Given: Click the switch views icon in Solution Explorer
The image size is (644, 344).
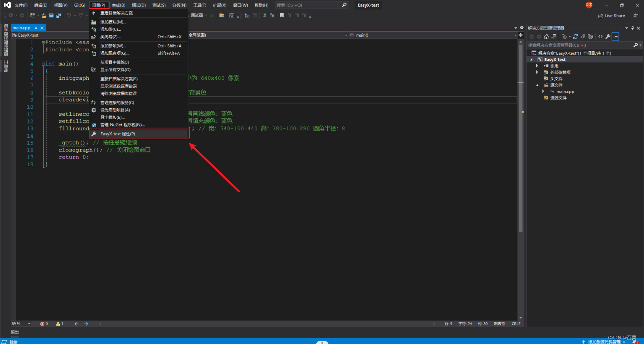Looking at the screenshot, I should click(554, 37).
